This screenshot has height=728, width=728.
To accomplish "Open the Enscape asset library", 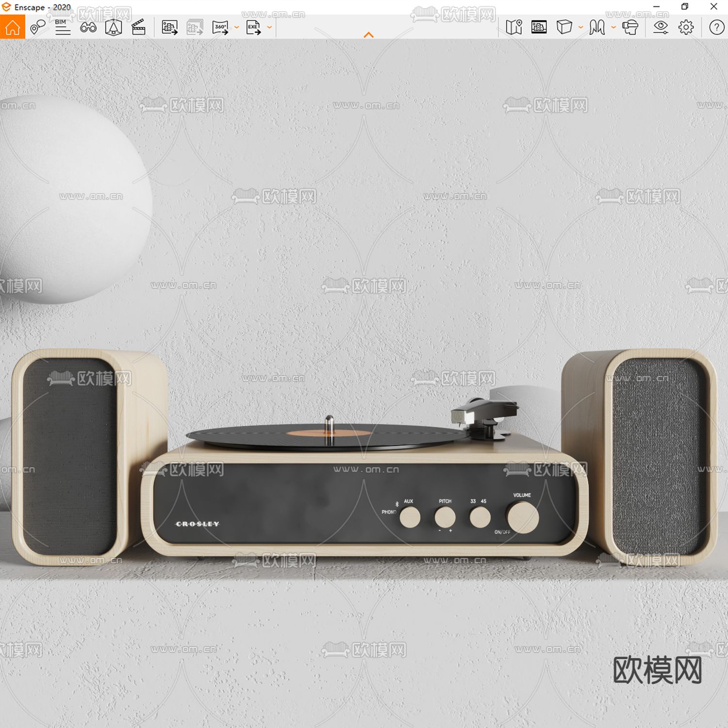I will [x=539, y=28].
